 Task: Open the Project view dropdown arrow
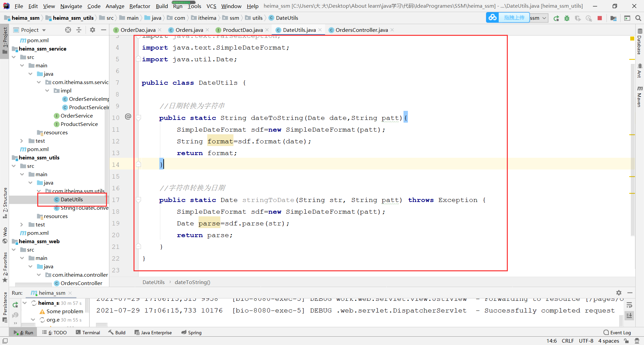tap(44, 30)
